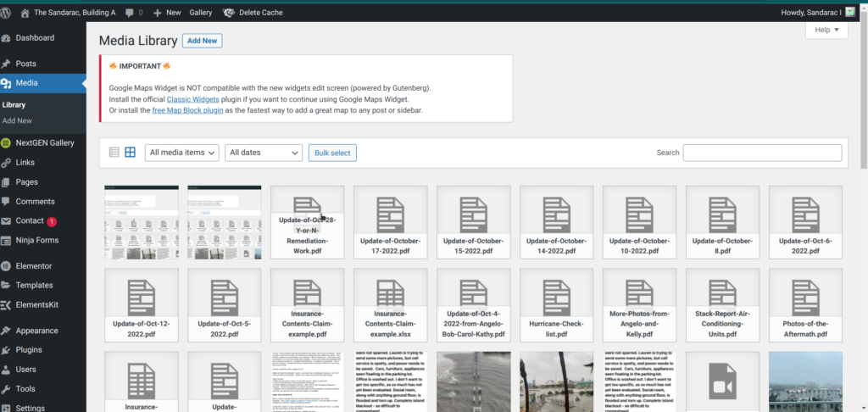The image size is (868, 412).
Task: Open the Appearance menu item
Action: click(x=36, y=331)
